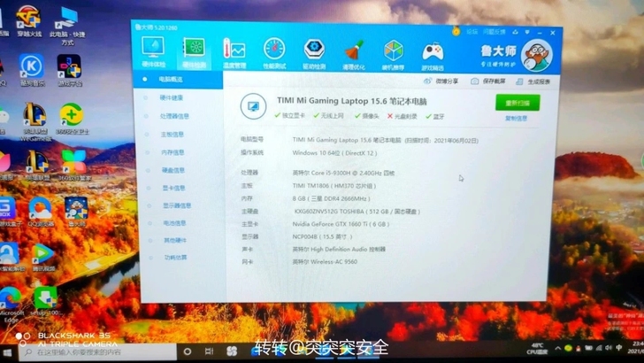Image resolution: width=644 pixels, height=363 pixels.
Task: Open 游戏平台 desktop icon
Action: (69, 70)
